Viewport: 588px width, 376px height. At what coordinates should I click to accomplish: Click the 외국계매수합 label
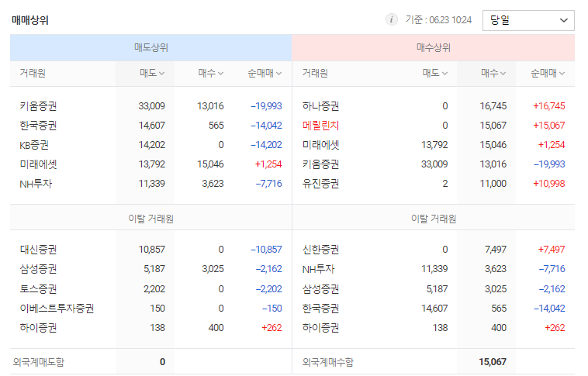click(328, 362)
